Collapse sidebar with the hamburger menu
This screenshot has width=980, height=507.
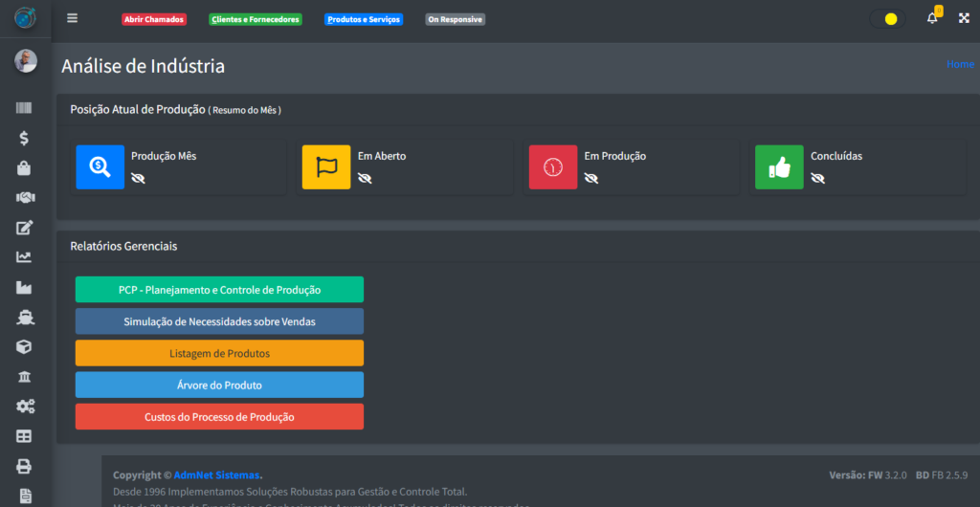click(x=73, y=18)
